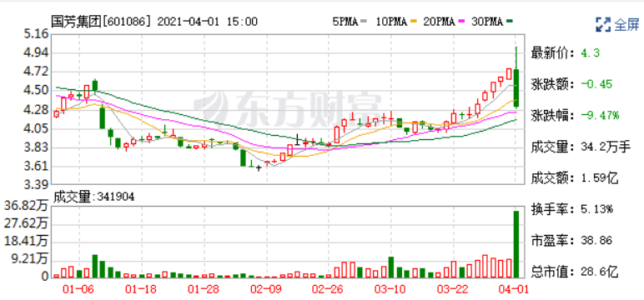
Task: Click the 4.05 price axis label
Action: (35, 129)
